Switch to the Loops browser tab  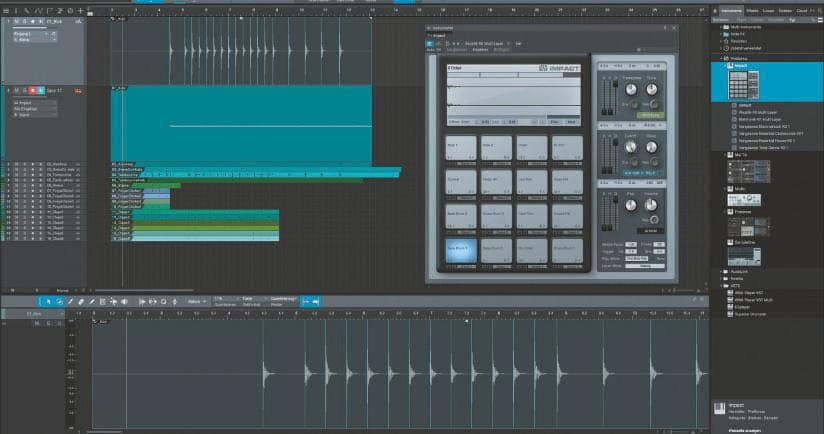[768, 11]
